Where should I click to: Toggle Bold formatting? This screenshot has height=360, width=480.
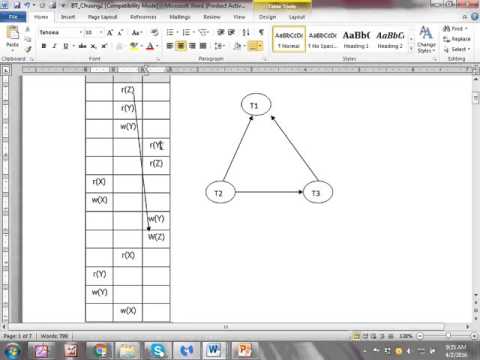coord(44,46)
